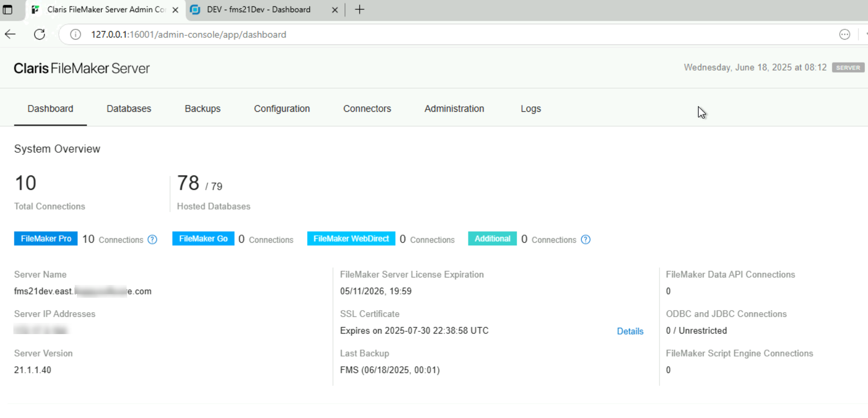The image size is (868, 418).
Task: Open the Logs tab
Action: [530, 109]
